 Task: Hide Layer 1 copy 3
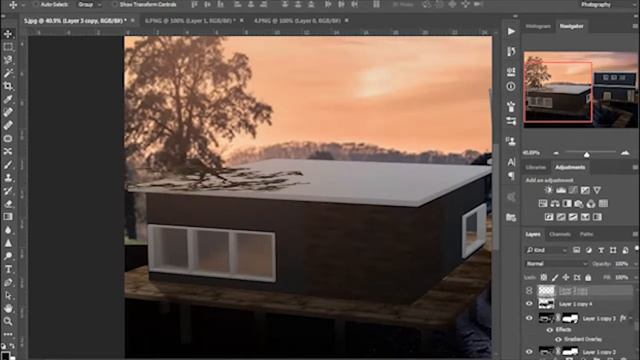point(529,318)
